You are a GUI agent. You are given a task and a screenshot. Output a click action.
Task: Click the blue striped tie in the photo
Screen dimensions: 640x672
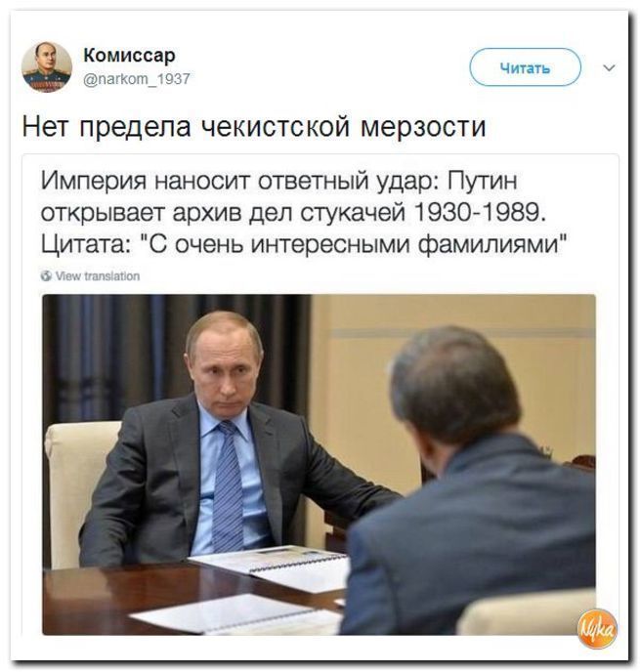[x=228, y=486]
